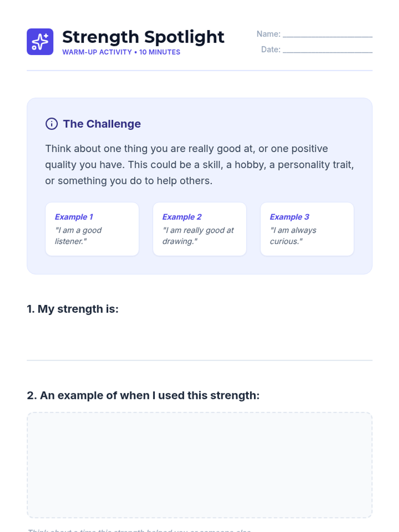Viewport: 399px width, 532px height.
Task: Click The Challenge heading
Action: (x=102, y=124)
